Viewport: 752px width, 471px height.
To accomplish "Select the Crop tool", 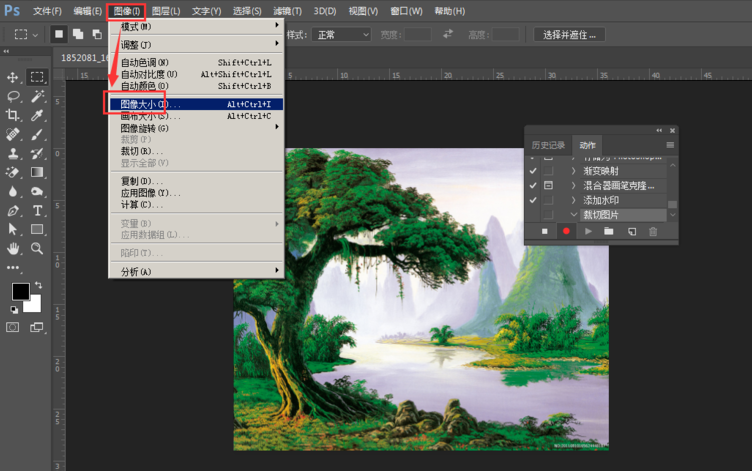I will pyautogui.click(x=13, y=115).
